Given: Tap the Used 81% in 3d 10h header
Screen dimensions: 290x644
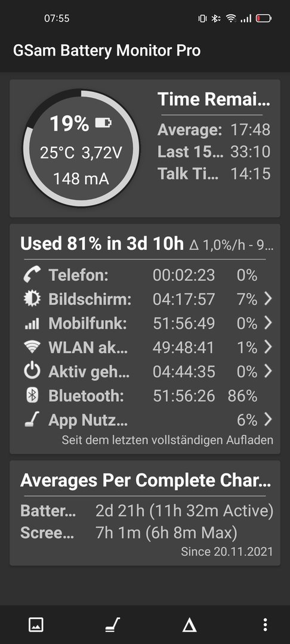Looking at the screenshot, I should tap(102, 243).
